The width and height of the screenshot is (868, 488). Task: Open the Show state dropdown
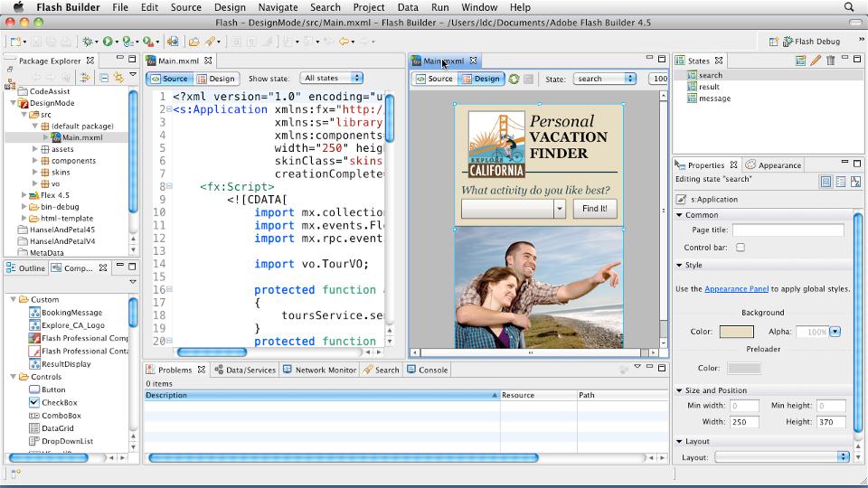331,78
